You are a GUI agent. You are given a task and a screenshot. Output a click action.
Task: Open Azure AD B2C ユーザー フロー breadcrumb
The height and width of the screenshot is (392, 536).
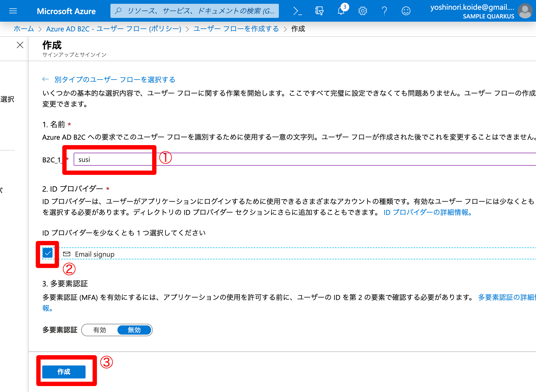click(114, 29)
